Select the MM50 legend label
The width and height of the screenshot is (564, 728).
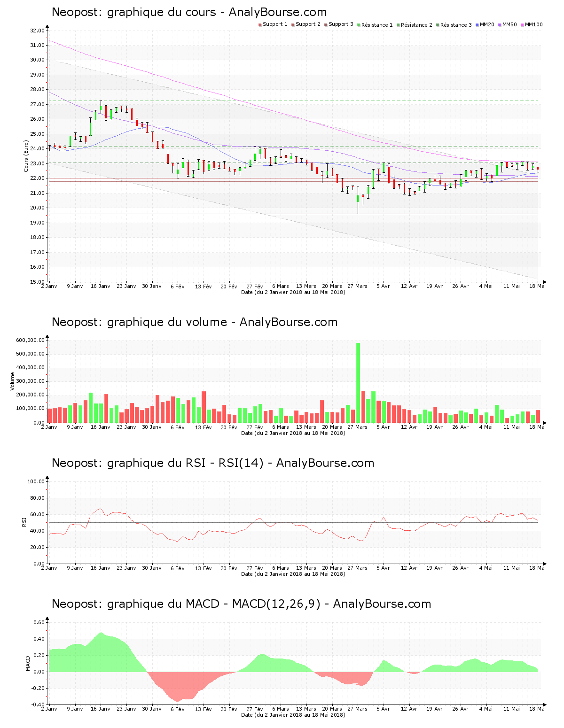[x=509, y=24]
